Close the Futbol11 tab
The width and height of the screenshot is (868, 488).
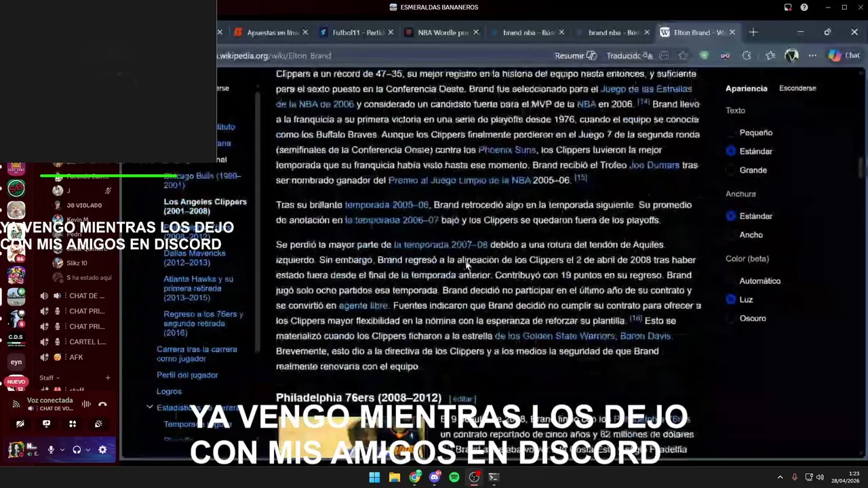[x=390, y=32]
